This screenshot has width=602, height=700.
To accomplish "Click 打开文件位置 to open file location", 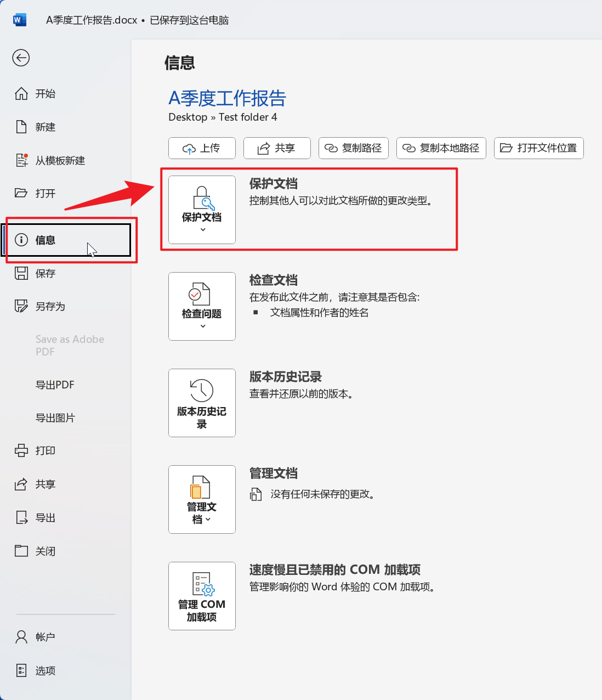I will (538, 148).
